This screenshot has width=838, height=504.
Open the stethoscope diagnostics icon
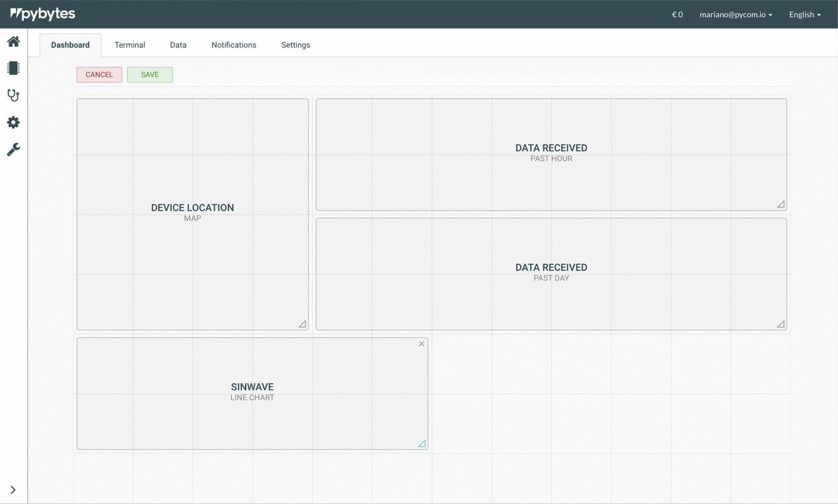[x=13, y=95]
